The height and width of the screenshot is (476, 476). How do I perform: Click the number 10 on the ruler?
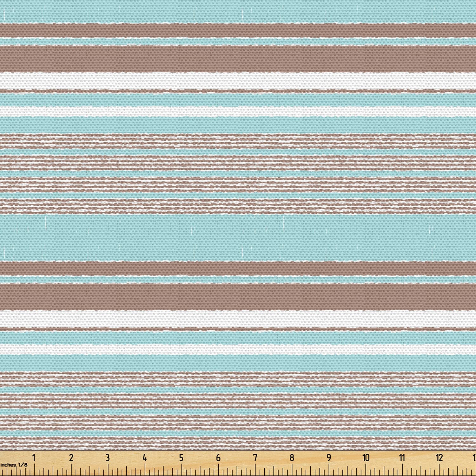[366, 457]
